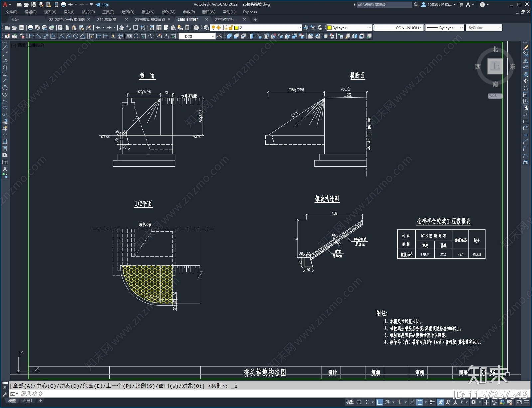Select the Rotate tool on modify toolbar
Image resolution: width=532 pixels, height=408 pixels.
point(526,88)
